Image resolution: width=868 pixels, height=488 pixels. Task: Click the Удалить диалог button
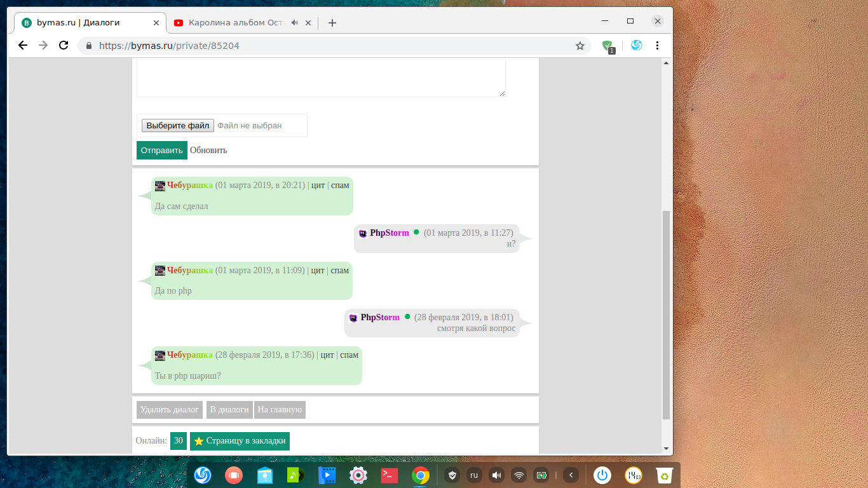170,410
